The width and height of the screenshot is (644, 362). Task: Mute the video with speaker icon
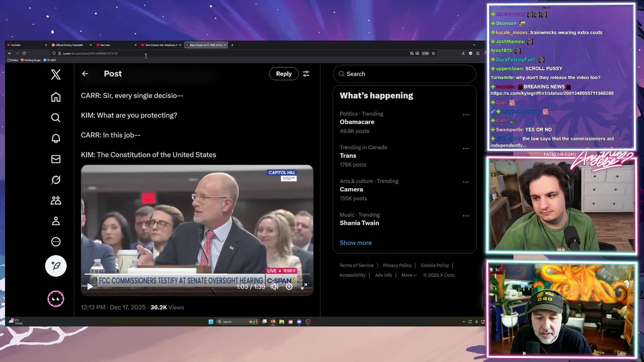click(x=274, y=287)
